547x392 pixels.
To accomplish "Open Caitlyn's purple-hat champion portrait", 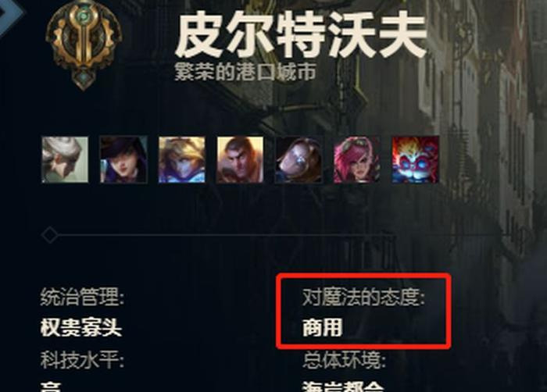I will tap(123, 159).
